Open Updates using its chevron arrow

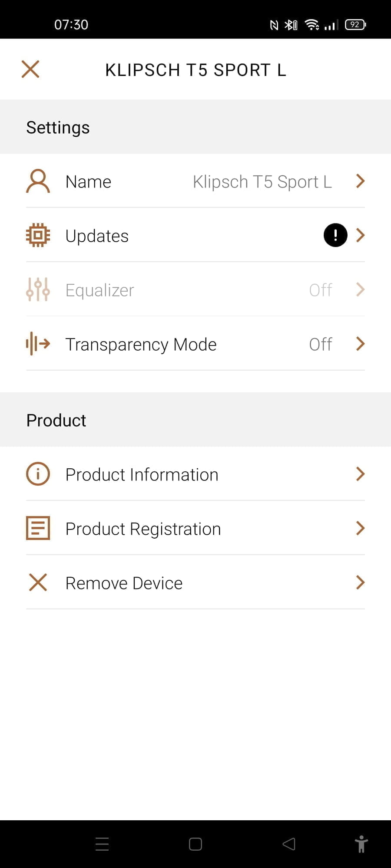360,235
